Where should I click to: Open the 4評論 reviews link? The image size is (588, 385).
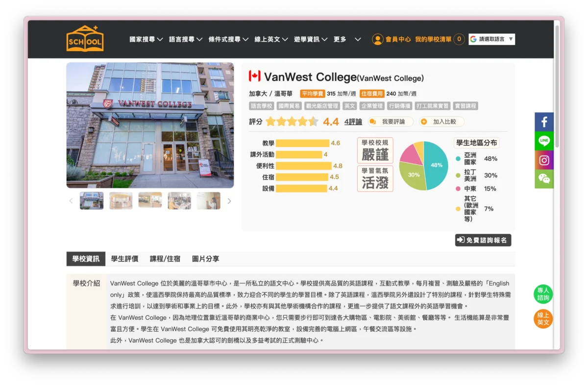pos(353,122)
